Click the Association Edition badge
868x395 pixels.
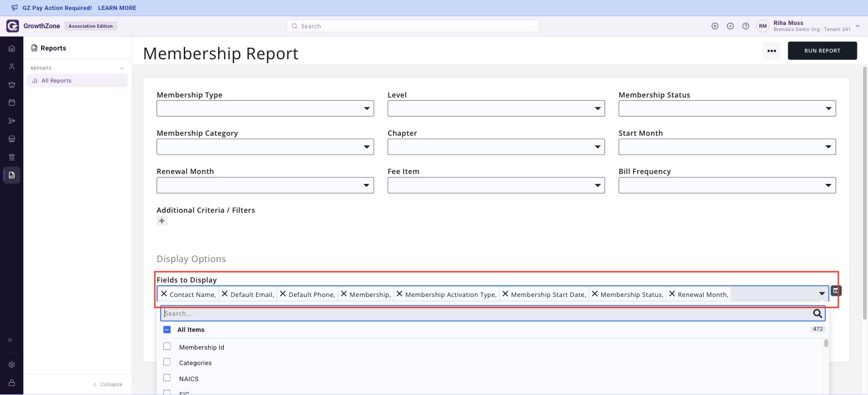click(x=91, y=26)
